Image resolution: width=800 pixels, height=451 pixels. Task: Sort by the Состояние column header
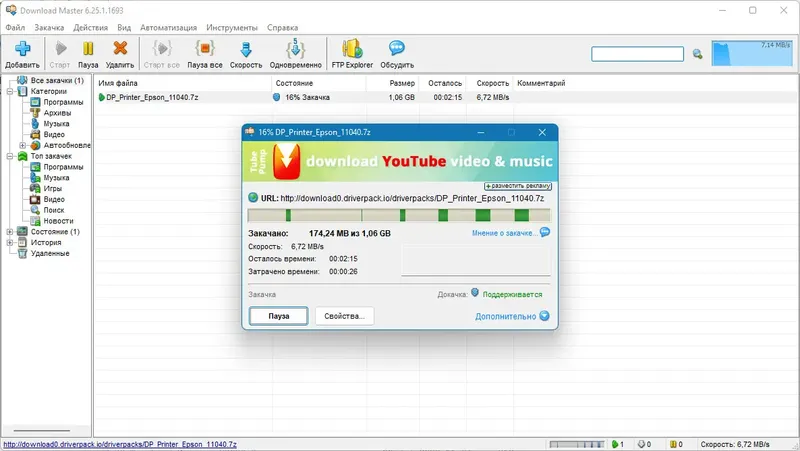[319, 83]
